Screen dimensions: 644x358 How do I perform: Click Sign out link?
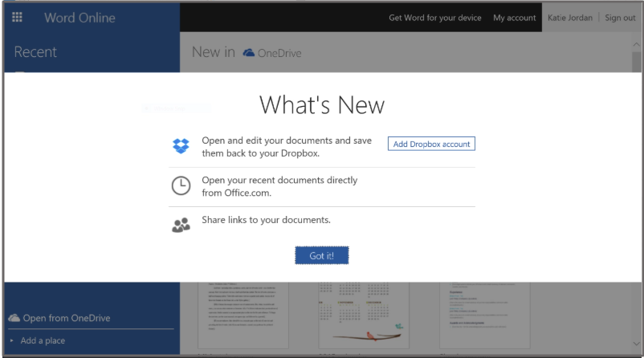click(620, 18)
